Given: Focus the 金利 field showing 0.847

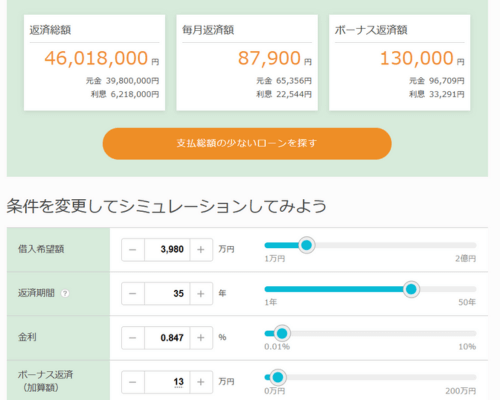Looking at the screenshot, I should pos(167,338).
